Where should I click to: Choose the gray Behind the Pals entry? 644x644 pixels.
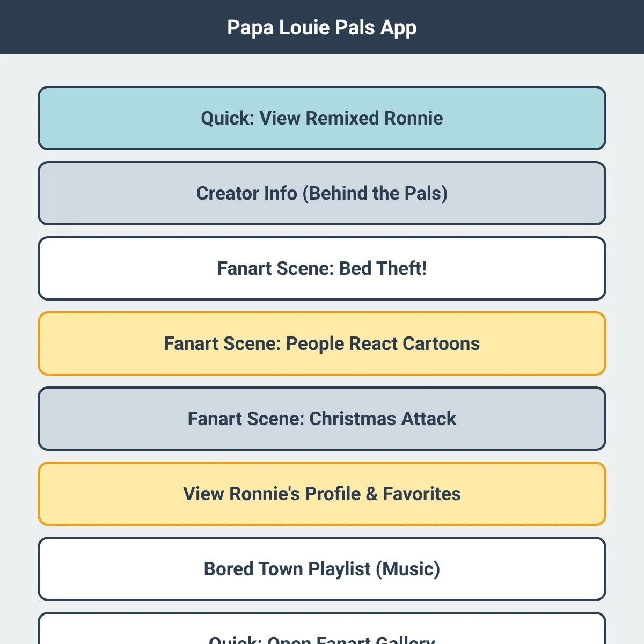[322, 193]
